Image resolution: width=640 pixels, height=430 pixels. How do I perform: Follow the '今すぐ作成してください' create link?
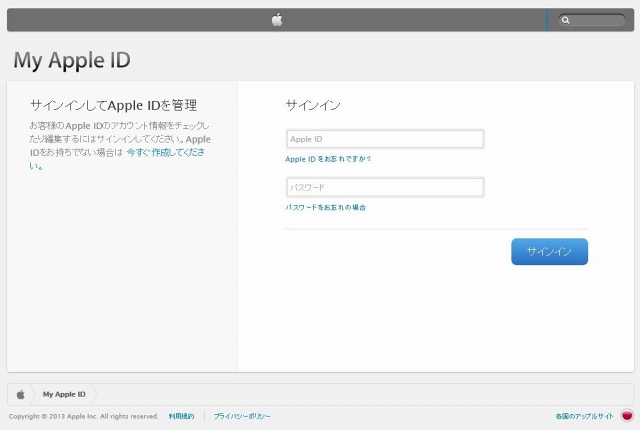click(165, 152)
